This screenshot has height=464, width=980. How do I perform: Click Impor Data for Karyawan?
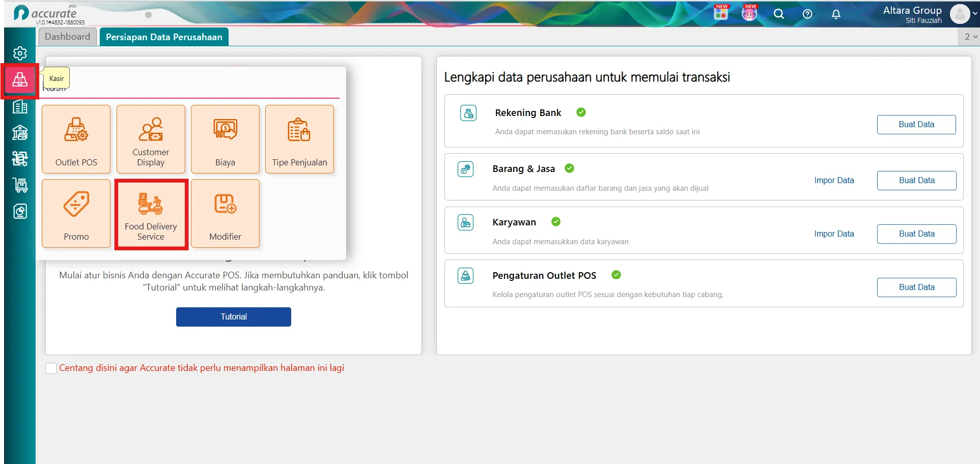click(834, 234)
